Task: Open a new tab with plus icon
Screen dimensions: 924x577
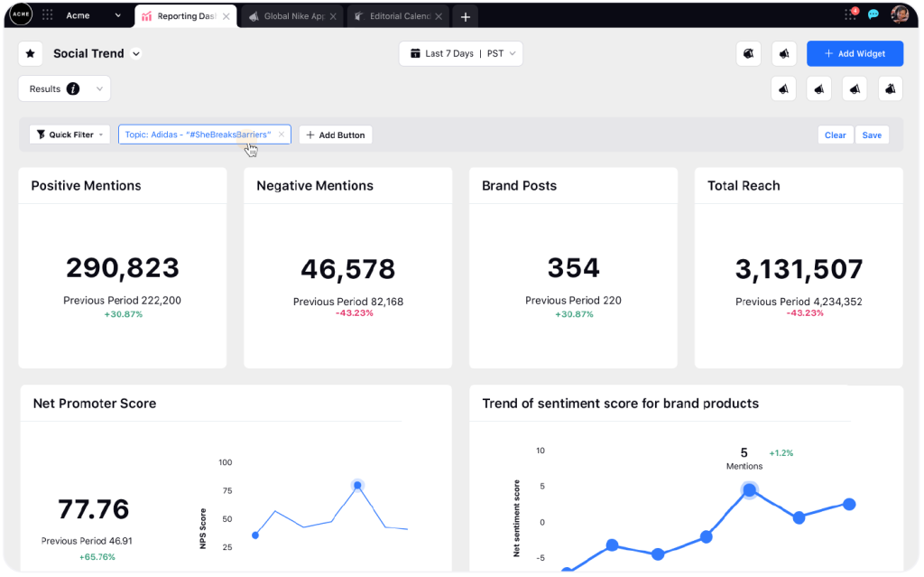Action: click(466, 16)
